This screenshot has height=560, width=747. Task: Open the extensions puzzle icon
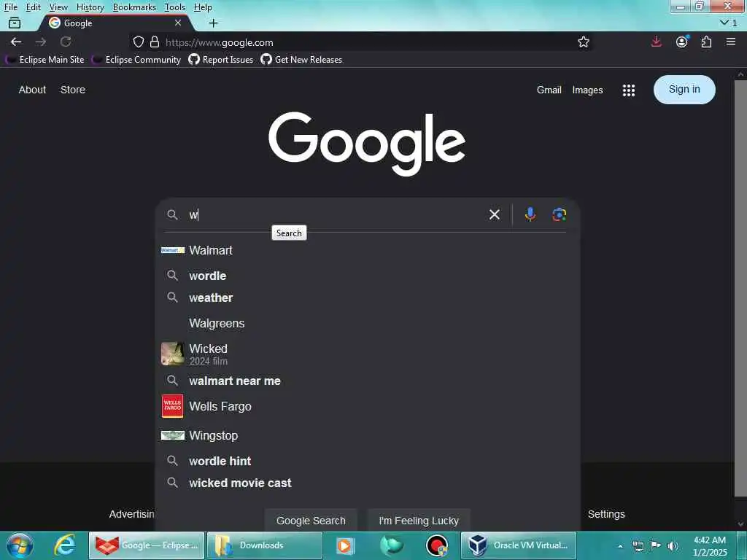tap(706, 42)
